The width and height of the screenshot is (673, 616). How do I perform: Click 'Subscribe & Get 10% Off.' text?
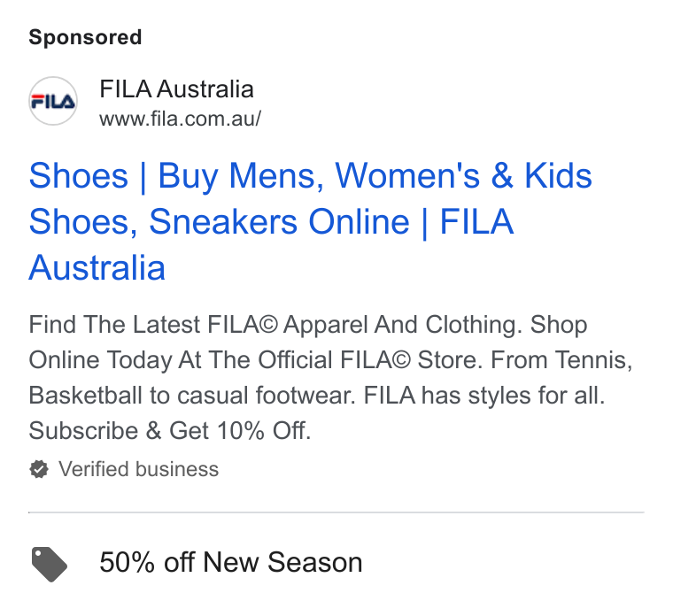(x=170, y=431)
